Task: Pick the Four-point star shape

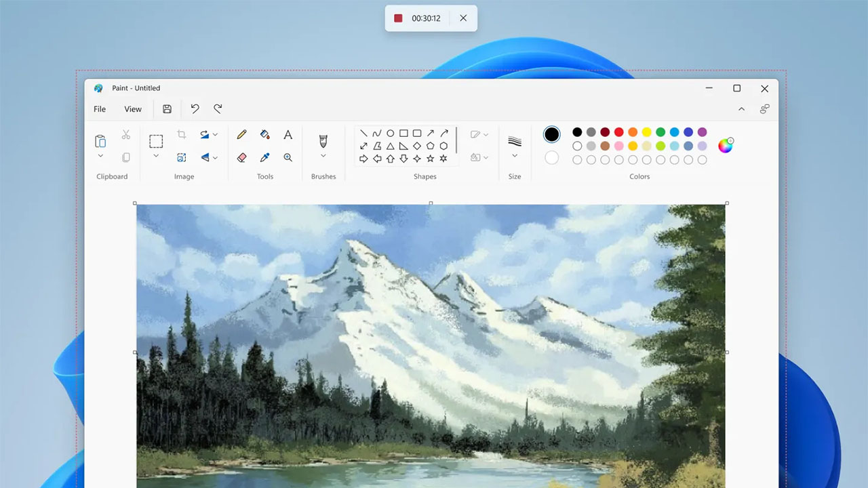Action: click(417, 159)
